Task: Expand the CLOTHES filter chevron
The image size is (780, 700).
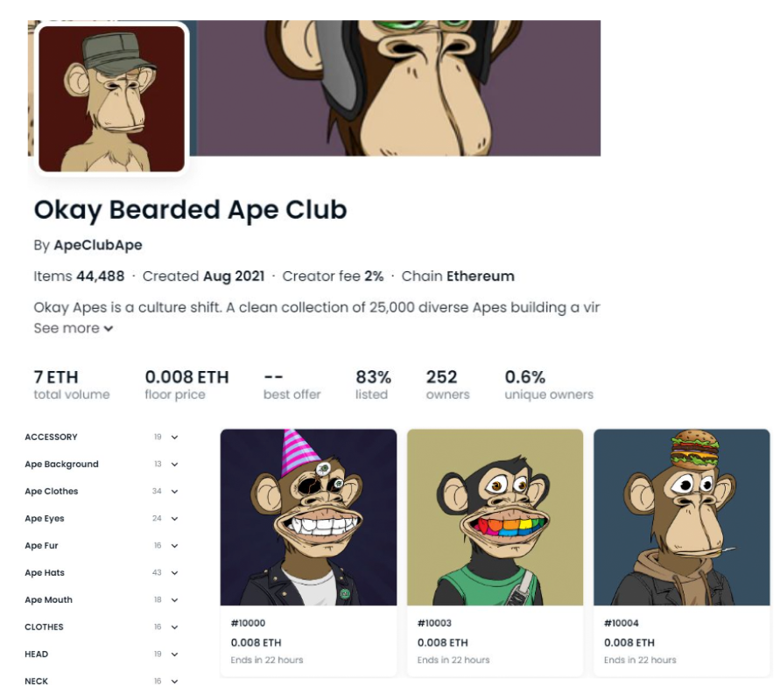Action: 175,627
